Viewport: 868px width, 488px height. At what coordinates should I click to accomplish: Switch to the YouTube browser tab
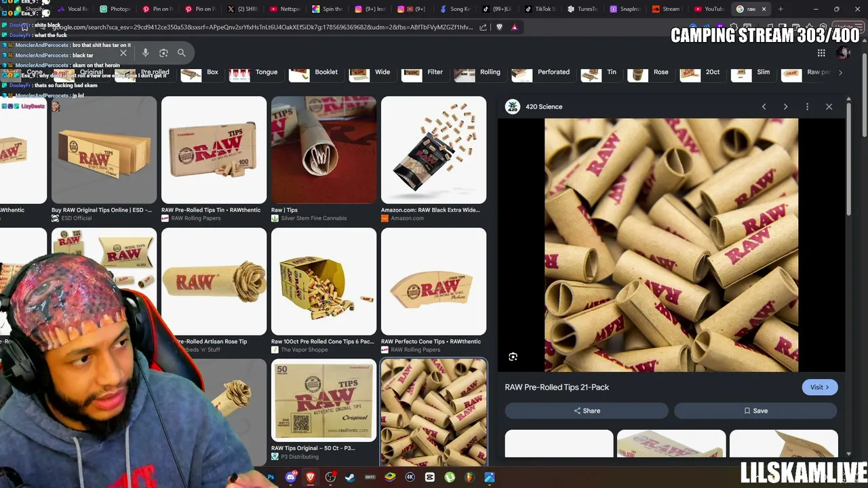point(709,9)
